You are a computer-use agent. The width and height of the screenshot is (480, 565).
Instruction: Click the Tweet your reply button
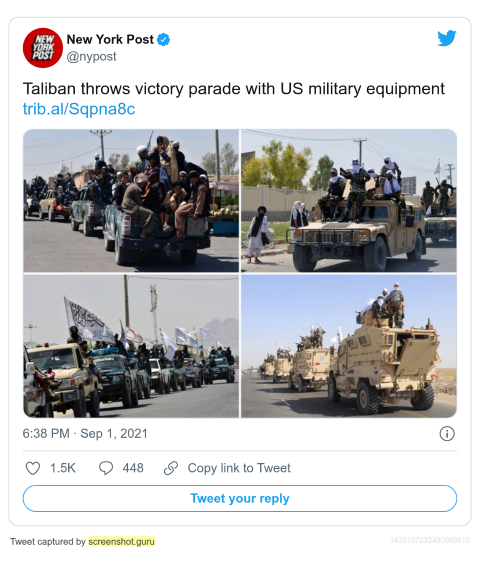[240, 498]
